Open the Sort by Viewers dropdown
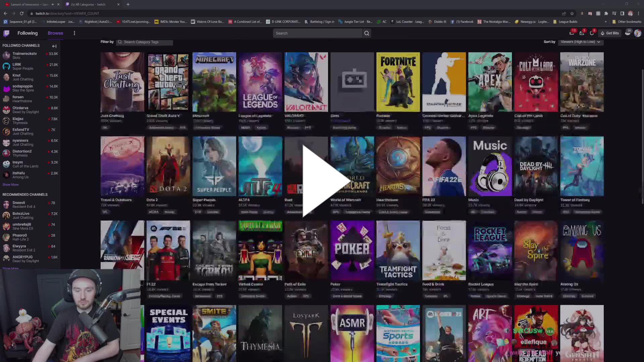 (581, 42)
